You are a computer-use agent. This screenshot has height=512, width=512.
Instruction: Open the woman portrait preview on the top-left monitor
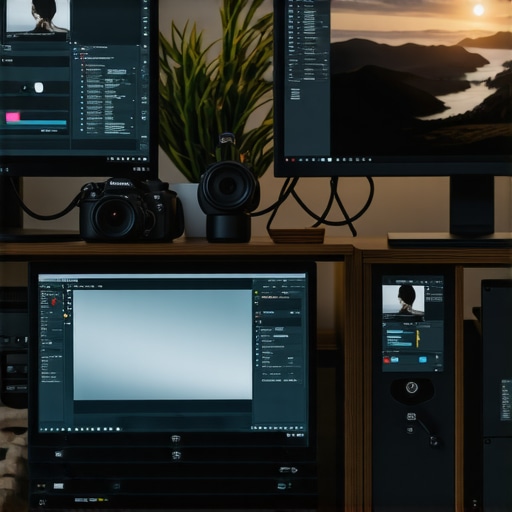pyautogui.click(x=37, y=16)
